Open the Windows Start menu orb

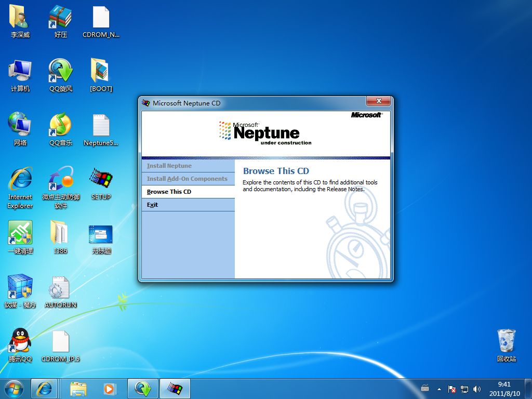click(14, 388)
